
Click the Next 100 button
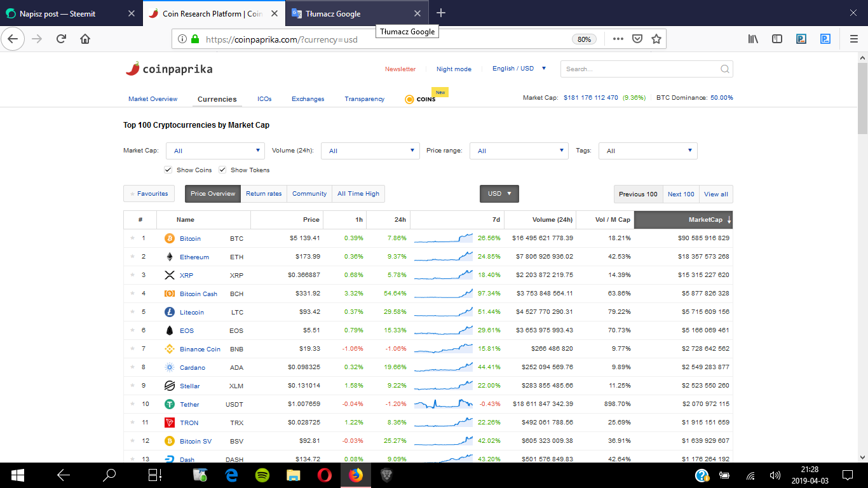tap(681, 194)
